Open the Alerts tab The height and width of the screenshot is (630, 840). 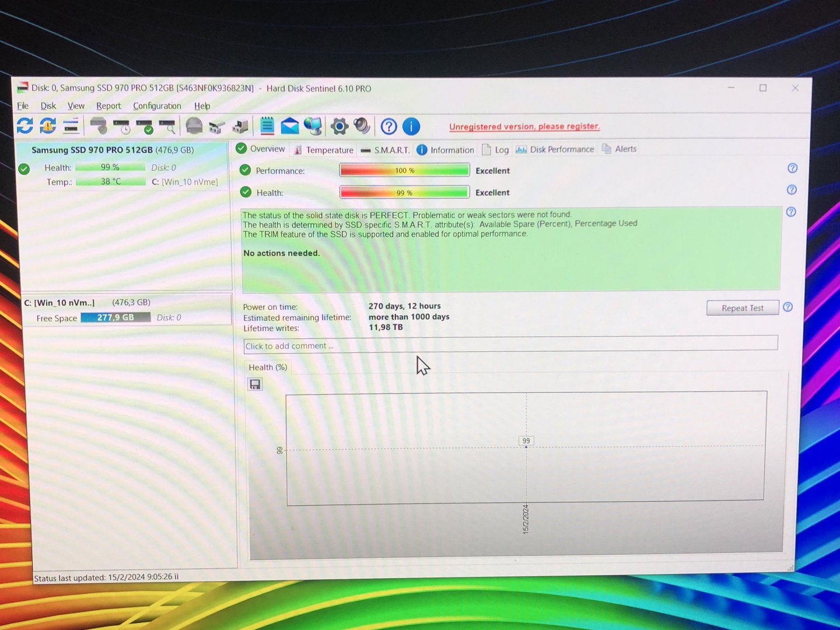619,149
